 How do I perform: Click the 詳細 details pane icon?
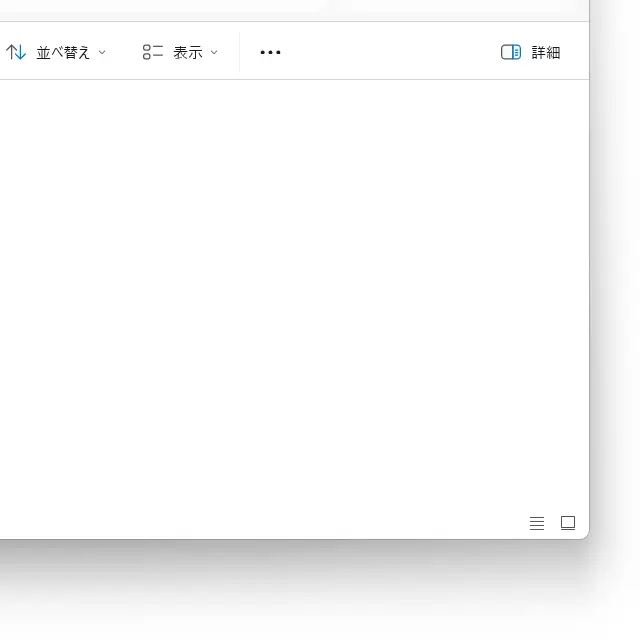pos(510,52)
